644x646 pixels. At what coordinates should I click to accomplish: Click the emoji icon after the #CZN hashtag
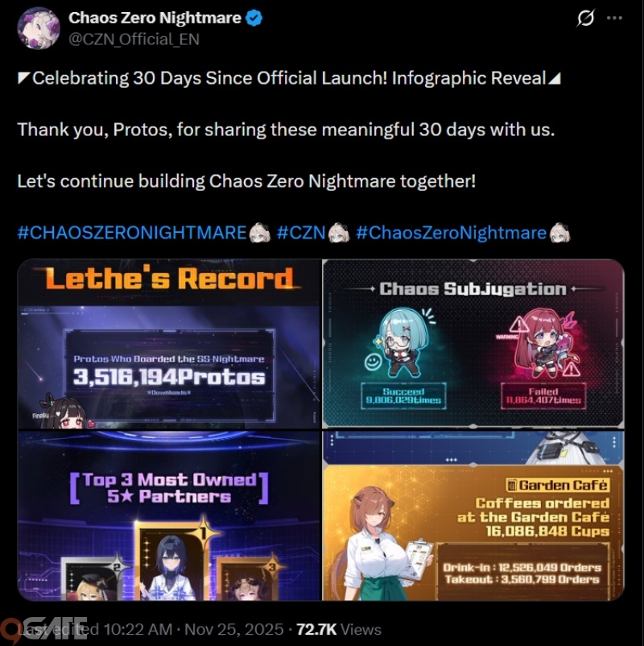click(339, 233)
